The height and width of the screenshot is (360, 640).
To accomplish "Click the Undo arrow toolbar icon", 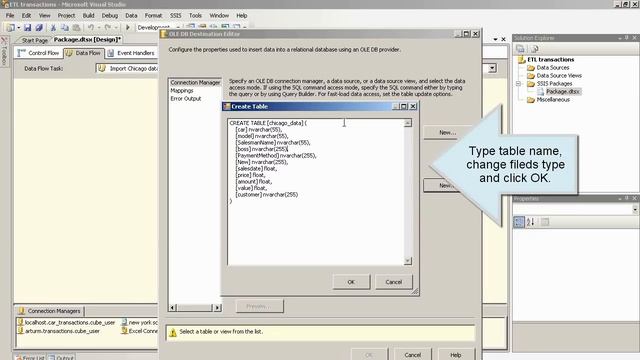I will click(x=91, y=28).
